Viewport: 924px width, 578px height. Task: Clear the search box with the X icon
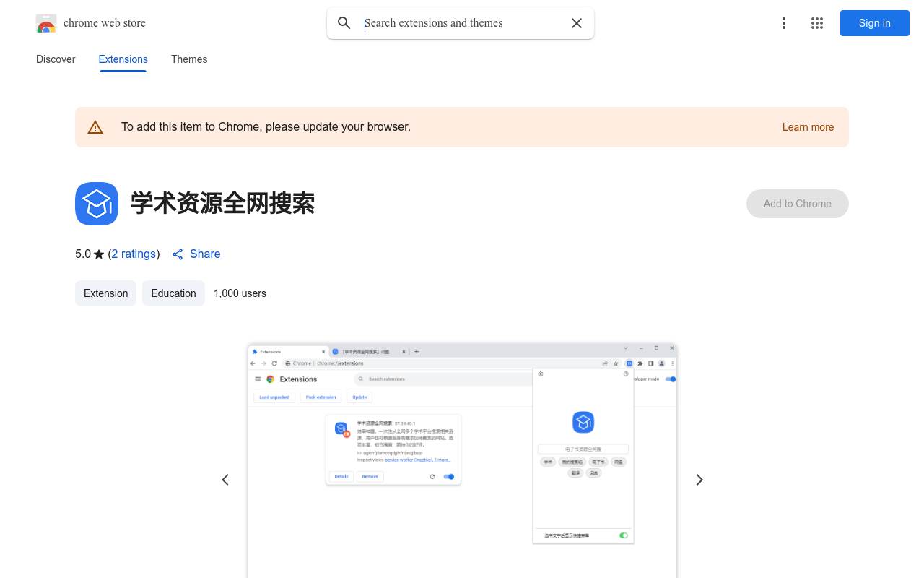pos(577,23)
